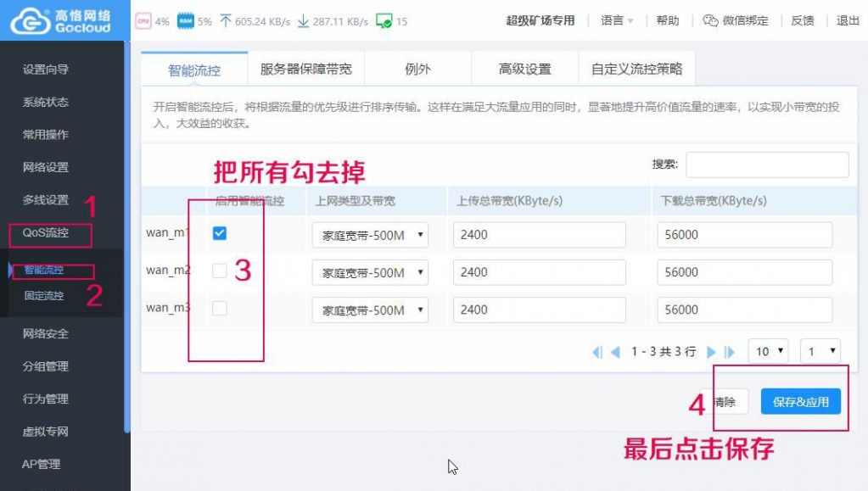
Task: Open the wan_m1 家庭宽带-500M dropdown
Action: pyautogui.click(x=370, y=235)
